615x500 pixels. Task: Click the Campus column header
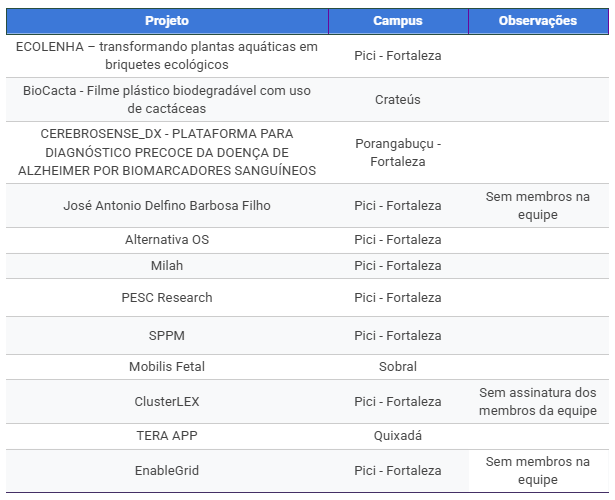[x=397, y=21]
